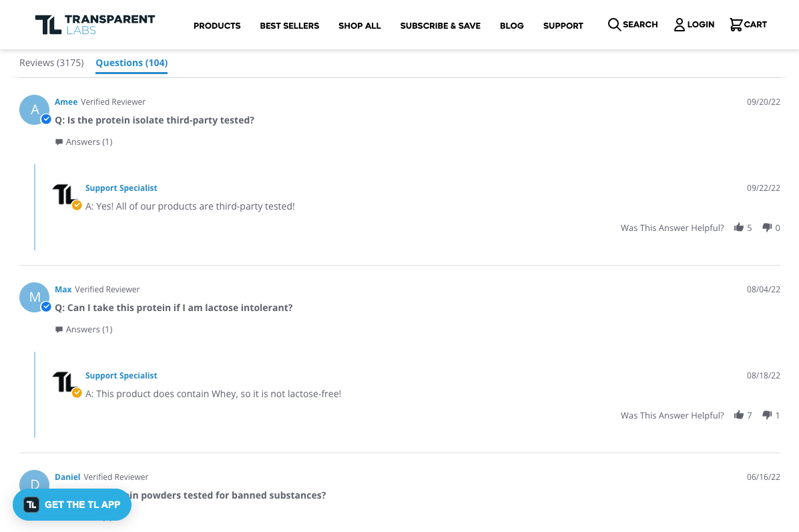Click Amee's avatar circle
The height and width of the screenshot is (532, 799).
34,109
